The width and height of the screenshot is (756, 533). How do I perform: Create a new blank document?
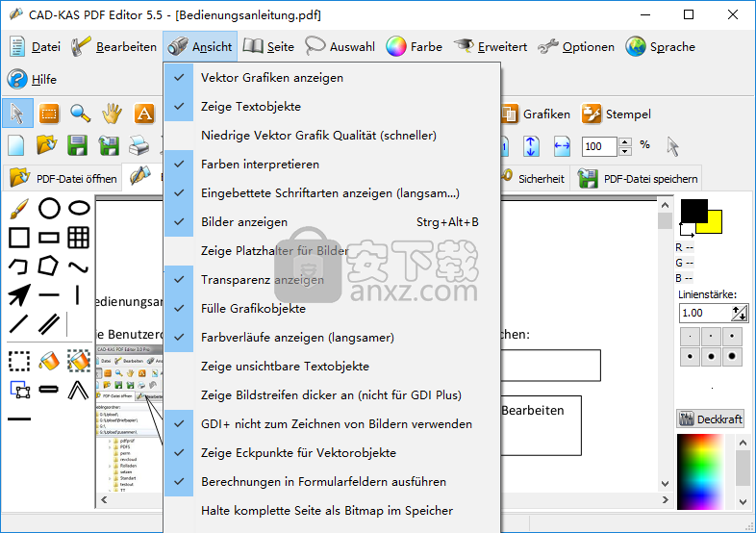[16, 145]
